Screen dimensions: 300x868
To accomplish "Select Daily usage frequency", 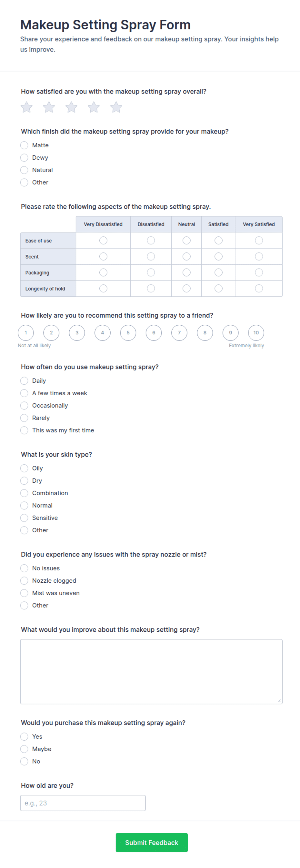I will pos(24,381).
